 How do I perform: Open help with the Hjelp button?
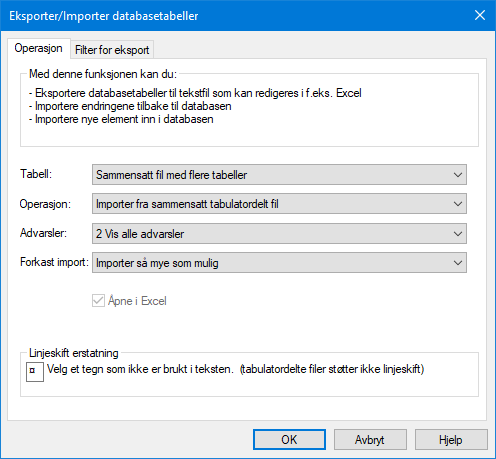click(x=451, y=440)
